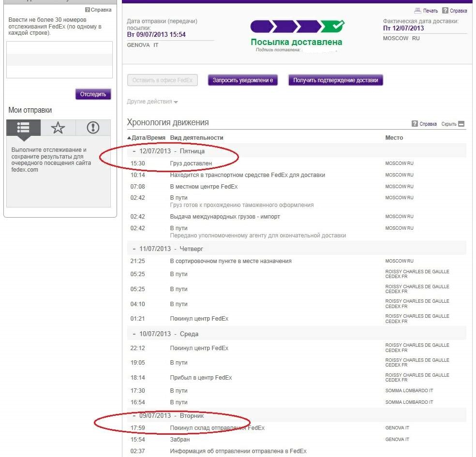Click the question mark icon beside top Справка

click(x=445, y=11)
